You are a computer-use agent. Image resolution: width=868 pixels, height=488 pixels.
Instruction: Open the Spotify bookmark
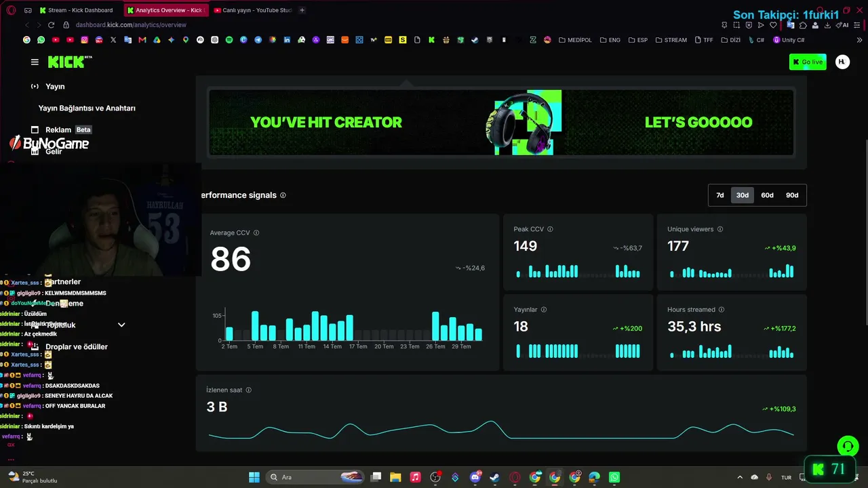229,40
